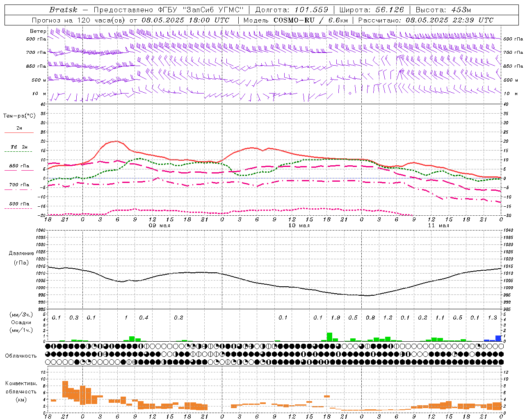
Task: Click the 500 м wind level label on left
Action: tap(39, 80)
